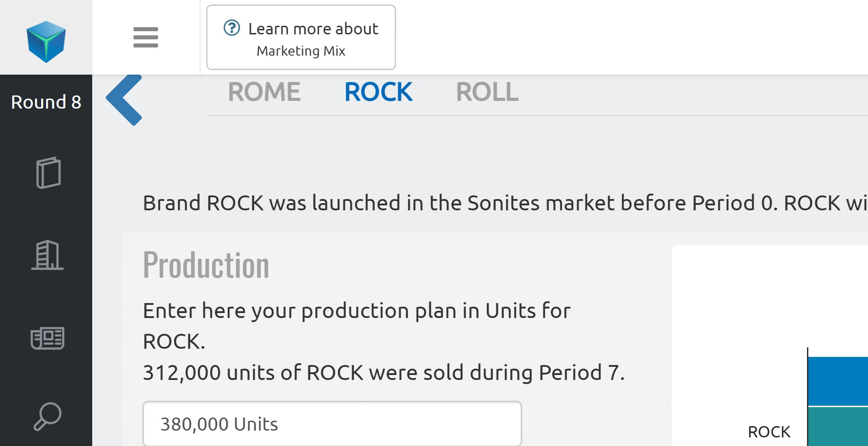Viewport: 868px width, 446px height.
Task: Click the teal bar segment in chart
Action: 838,426
